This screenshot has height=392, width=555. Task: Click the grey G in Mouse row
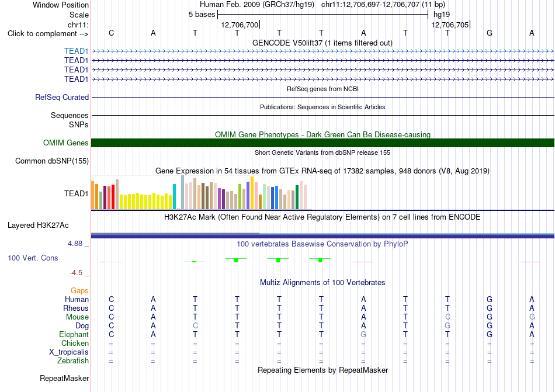click(x=532, y=317)
